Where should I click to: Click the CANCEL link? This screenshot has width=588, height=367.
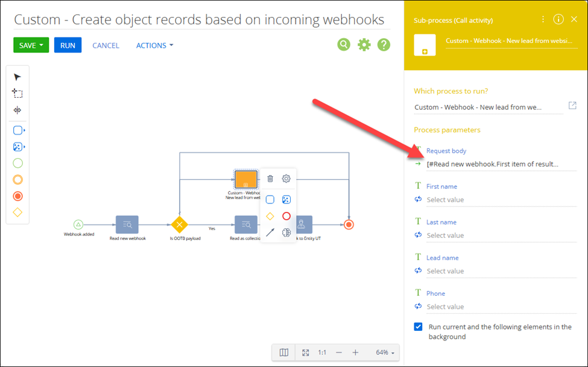pyautogui.click(x=106, y=45)
